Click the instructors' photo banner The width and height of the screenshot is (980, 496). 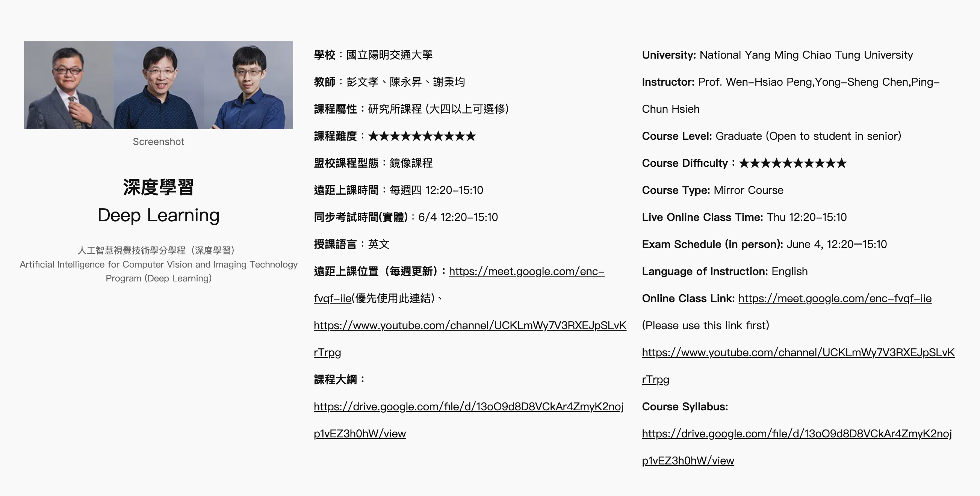(x=158, y=85)
